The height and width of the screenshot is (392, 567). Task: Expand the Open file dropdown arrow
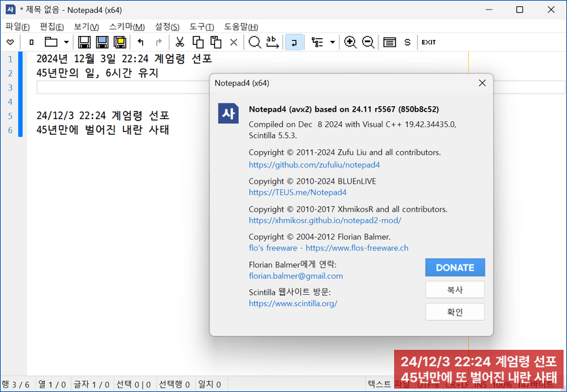click(66, 42)
